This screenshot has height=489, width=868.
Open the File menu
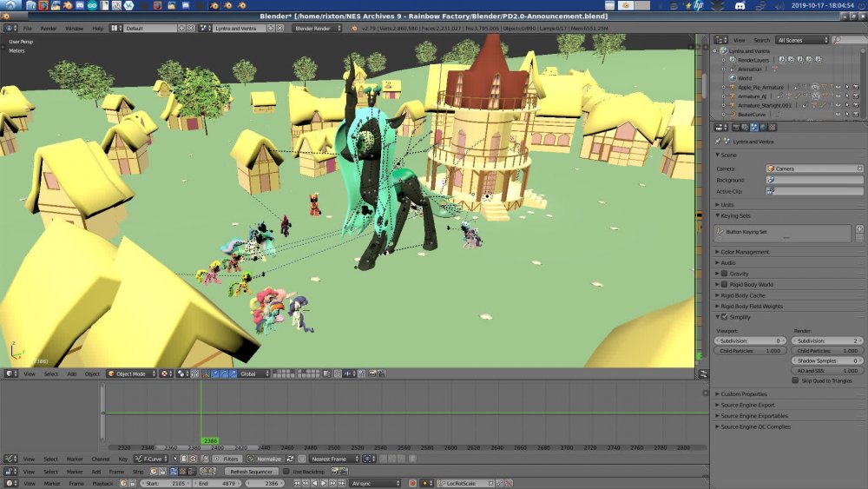point(27,28)
